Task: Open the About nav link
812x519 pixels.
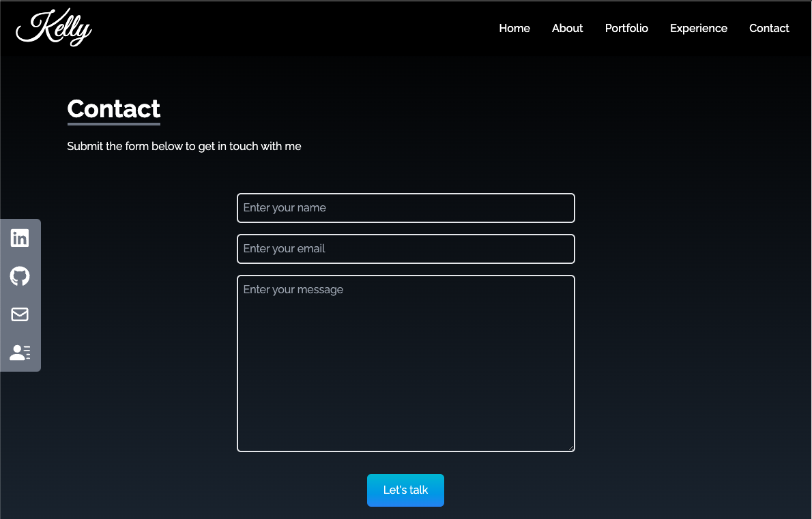Action: click(567, 29)
